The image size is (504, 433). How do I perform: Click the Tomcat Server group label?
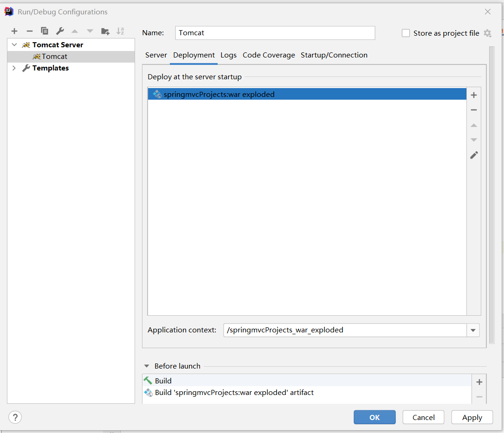pyautogui.click(x=58, y=45)
